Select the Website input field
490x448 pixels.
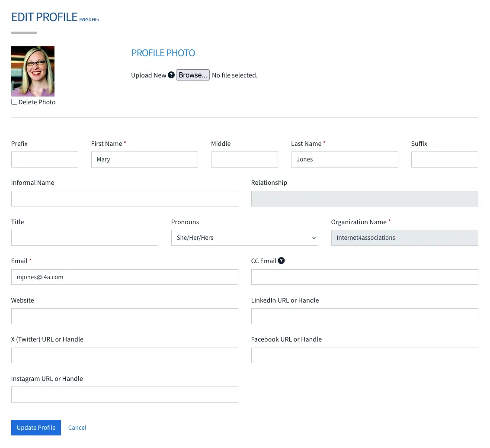click(125, 316)
